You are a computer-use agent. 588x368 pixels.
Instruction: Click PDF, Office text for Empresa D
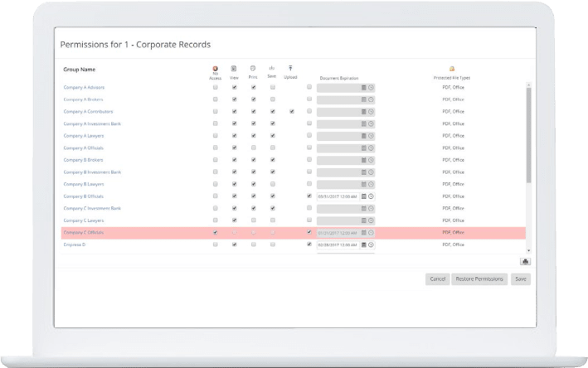pos(453,245)
